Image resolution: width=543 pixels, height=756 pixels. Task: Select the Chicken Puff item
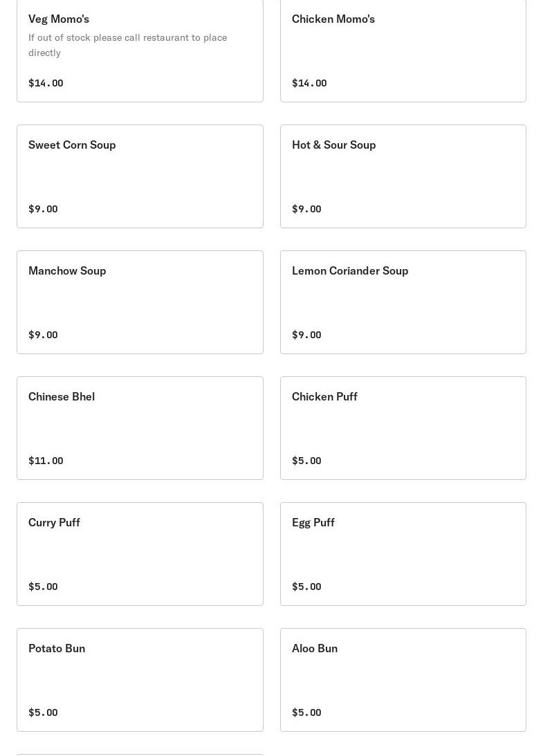pyautogui.click(x=403, y=427)
